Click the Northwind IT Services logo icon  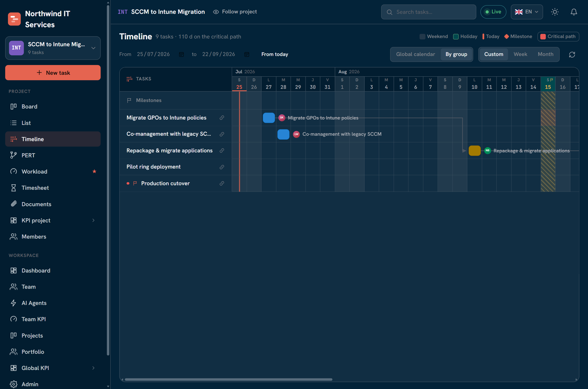pos(14,19)
